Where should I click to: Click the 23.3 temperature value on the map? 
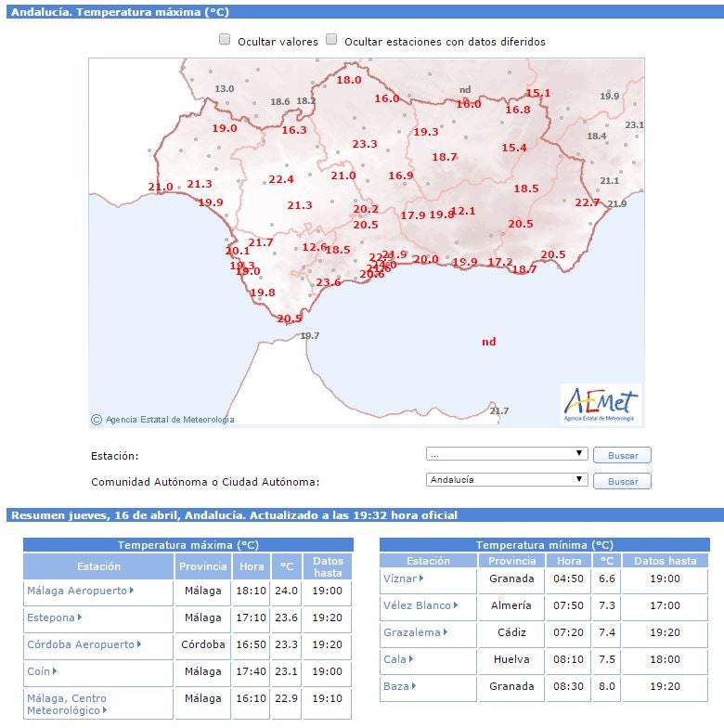365,144
